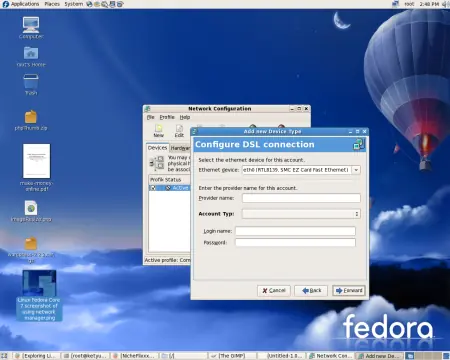The height and width of the screenshot is (360, 450).
Task: Switch to Exploring Li... taskbar window
Action: 37,356
